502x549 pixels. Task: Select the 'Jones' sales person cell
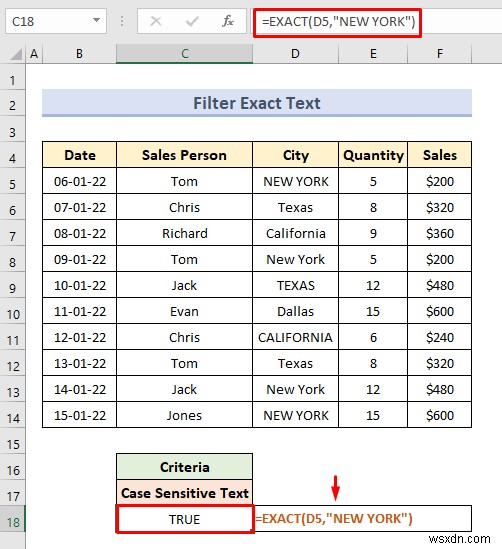click(184, 415)
